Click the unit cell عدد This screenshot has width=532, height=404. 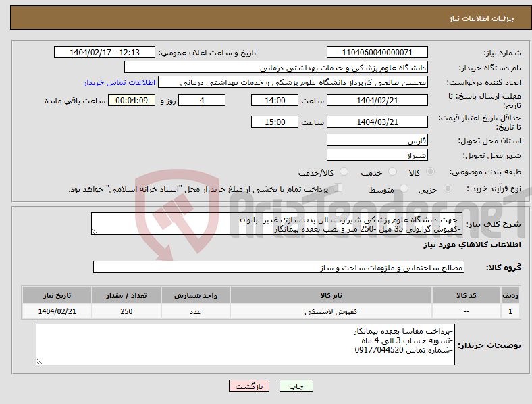tap(196, 311)
